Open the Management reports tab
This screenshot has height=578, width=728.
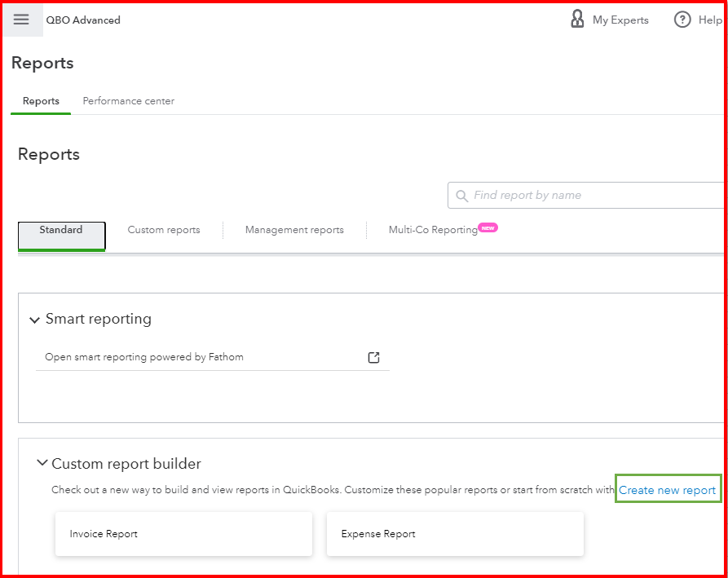[x=294, y=230]
